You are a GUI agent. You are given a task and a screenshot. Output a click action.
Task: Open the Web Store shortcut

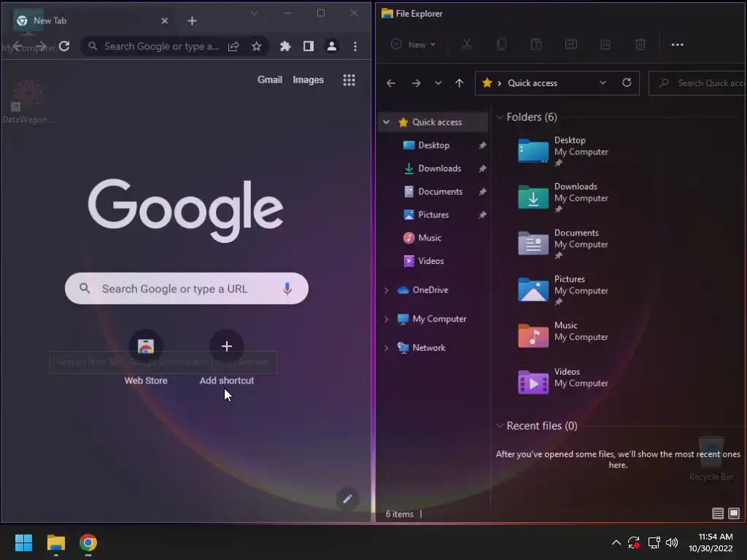146,357
